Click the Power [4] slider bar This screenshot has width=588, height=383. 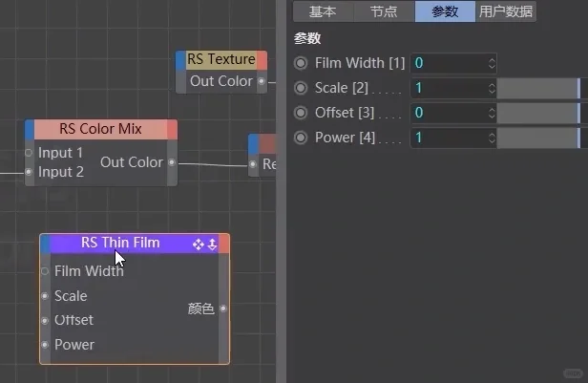point(538,138)
